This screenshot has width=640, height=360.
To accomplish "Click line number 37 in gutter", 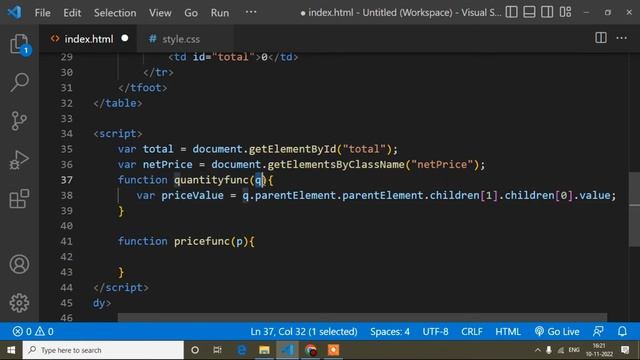I will (x=67, y=180).
